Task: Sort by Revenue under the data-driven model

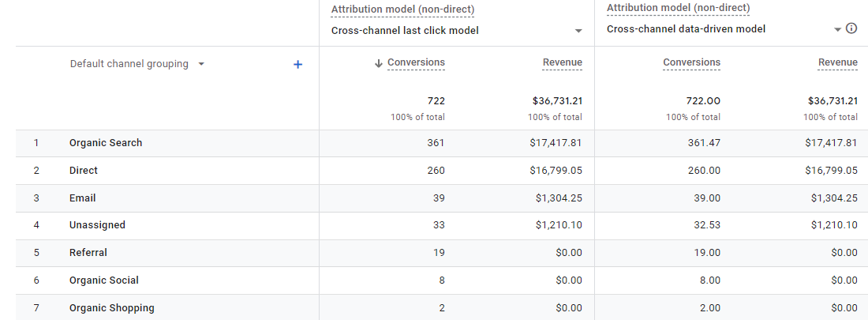Action: [x=837, y=62]
